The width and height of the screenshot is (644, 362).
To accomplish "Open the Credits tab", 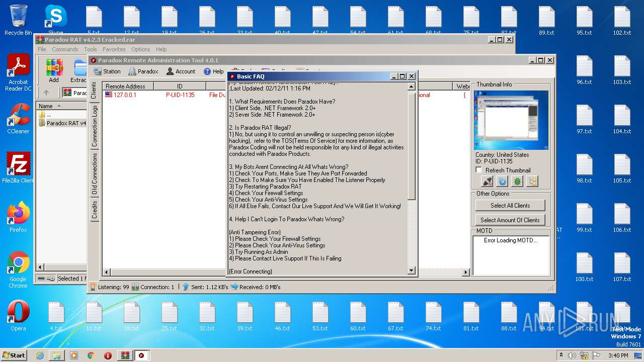I will [94, 210].
